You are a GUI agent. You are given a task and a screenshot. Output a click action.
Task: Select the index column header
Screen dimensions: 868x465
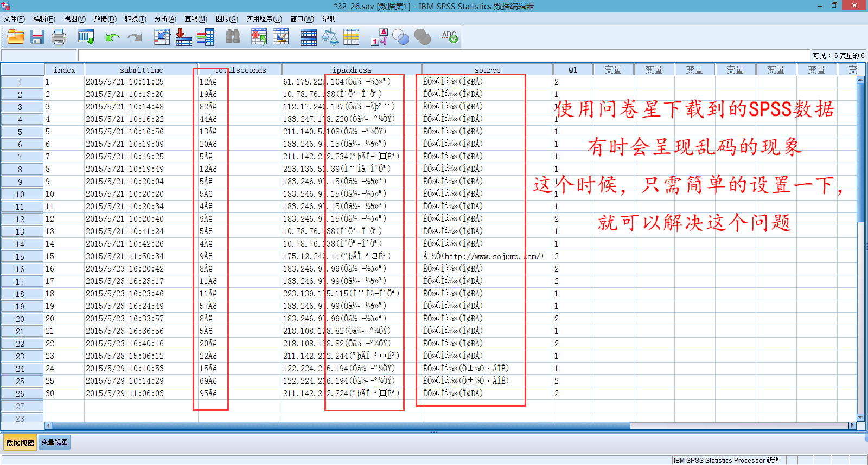click(64, 69)
